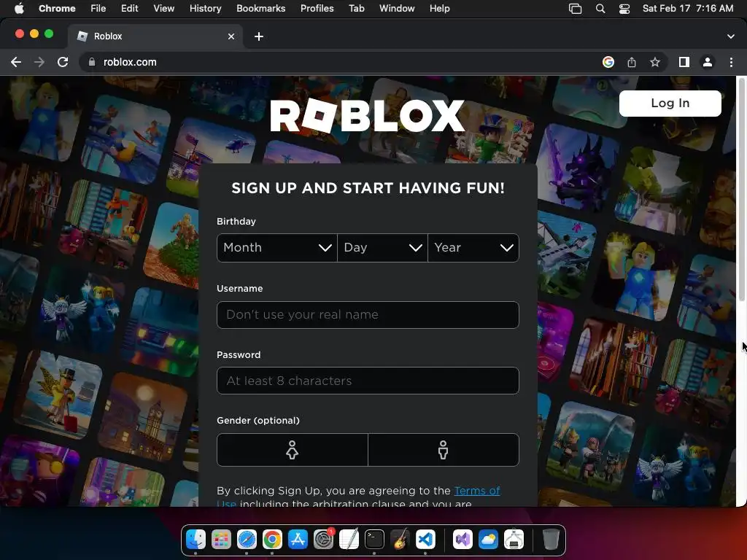Toggle Chrome side panel icon

pyautogui.click(x=684, y=62)
